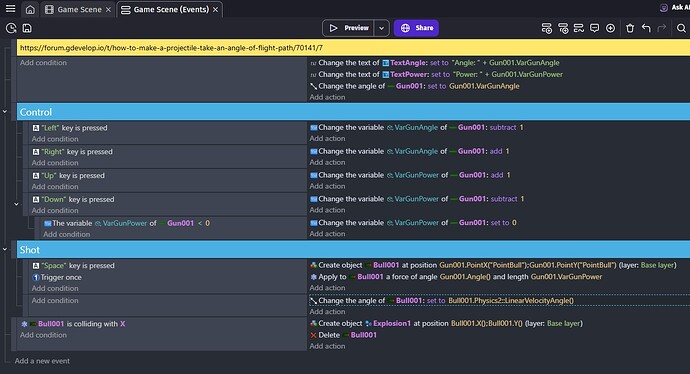690x374 pixels.
Task: Select the VarGunAngle add 1 action
Action: tap(410, 151)
